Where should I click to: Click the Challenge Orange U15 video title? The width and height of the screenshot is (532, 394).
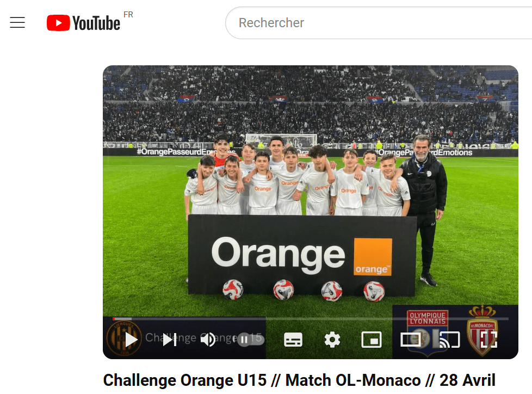point(299,380)
